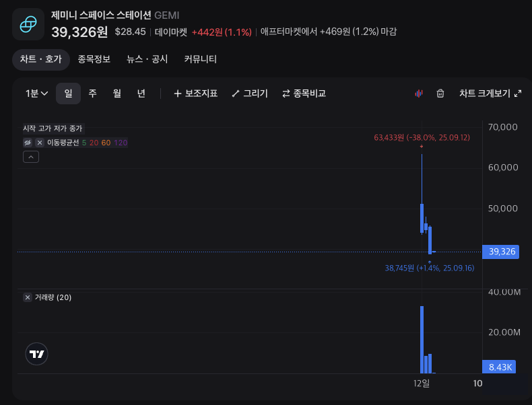
Task: Switch to the 종목정보 tab
Action: [94, 59]
